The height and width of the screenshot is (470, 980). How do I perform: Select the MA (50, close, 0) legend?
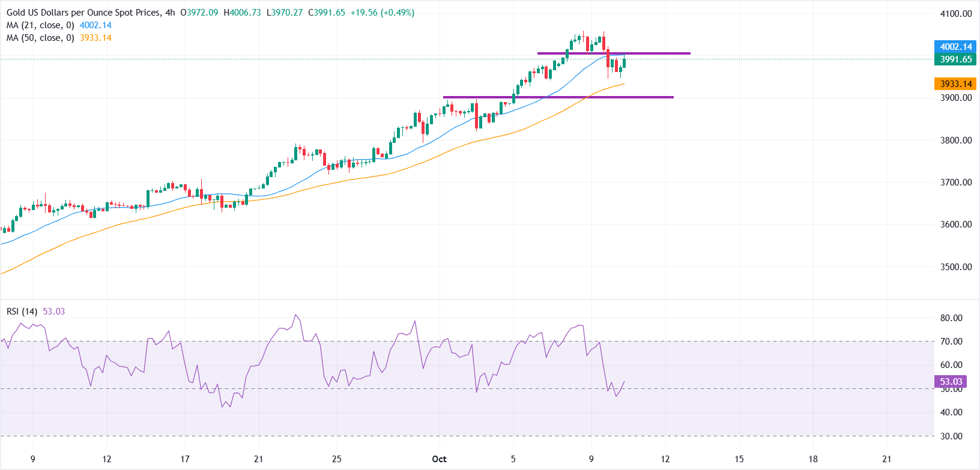click(40, 38)
